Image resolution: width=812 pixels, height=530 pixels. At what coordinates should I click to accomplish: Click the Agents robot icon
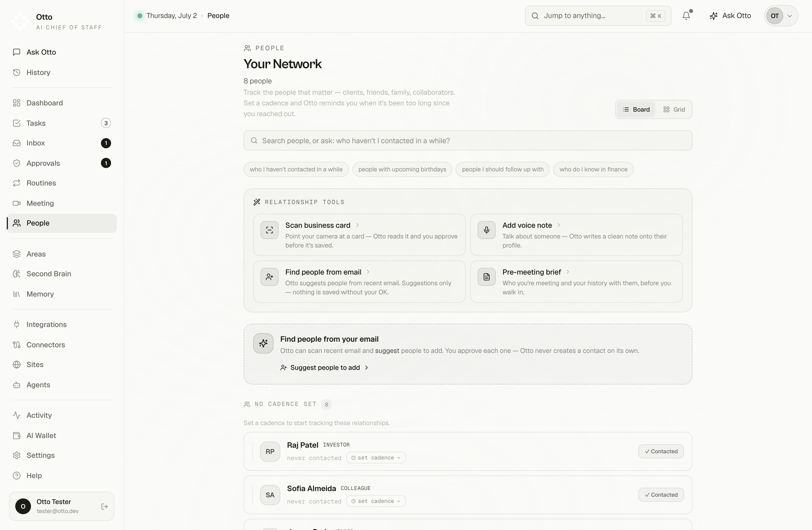(x=17, y=385)
